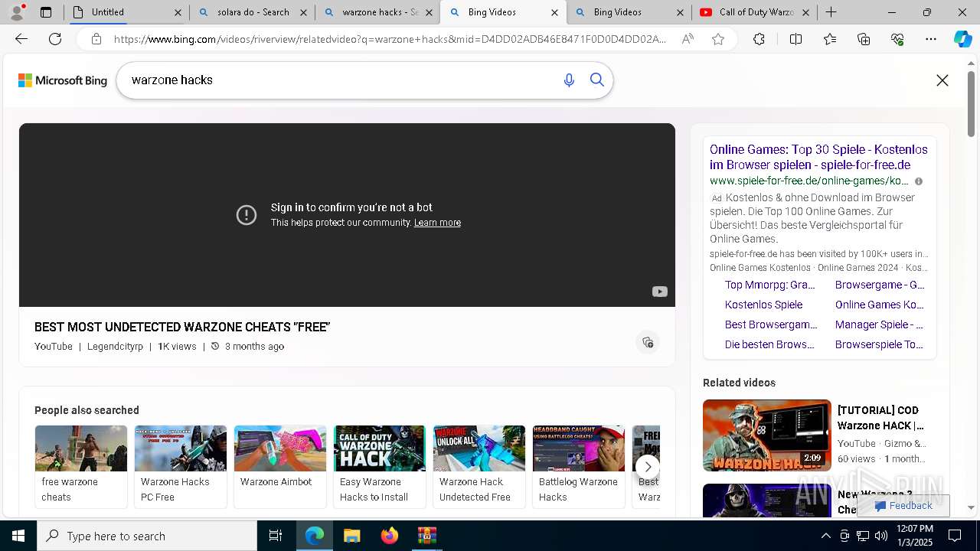Click the Type here to search box
980x551 pixels.
point(147,536)
